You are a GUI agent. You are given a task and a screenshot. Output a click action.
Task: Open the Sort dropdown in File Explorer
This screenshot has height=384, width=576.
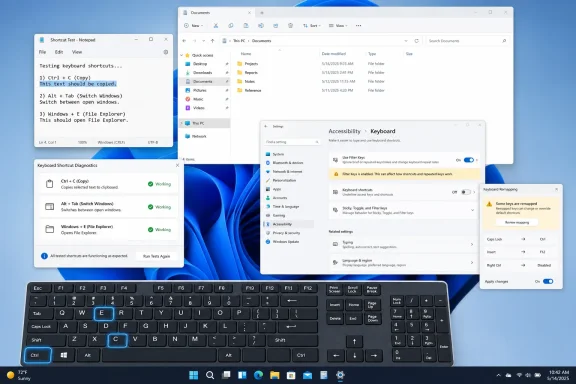coord(312,25)
